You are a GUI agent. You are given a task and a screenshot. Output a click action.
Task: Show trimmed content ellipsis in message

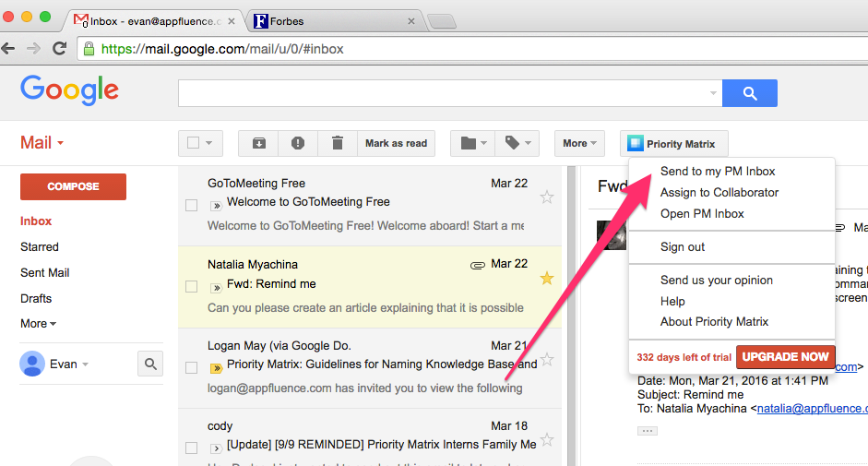click(648, 431)
